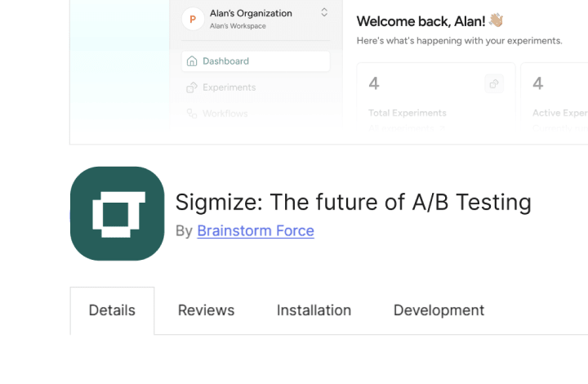Click the Total Experiments card icon
588x384 pixels.
494,83
